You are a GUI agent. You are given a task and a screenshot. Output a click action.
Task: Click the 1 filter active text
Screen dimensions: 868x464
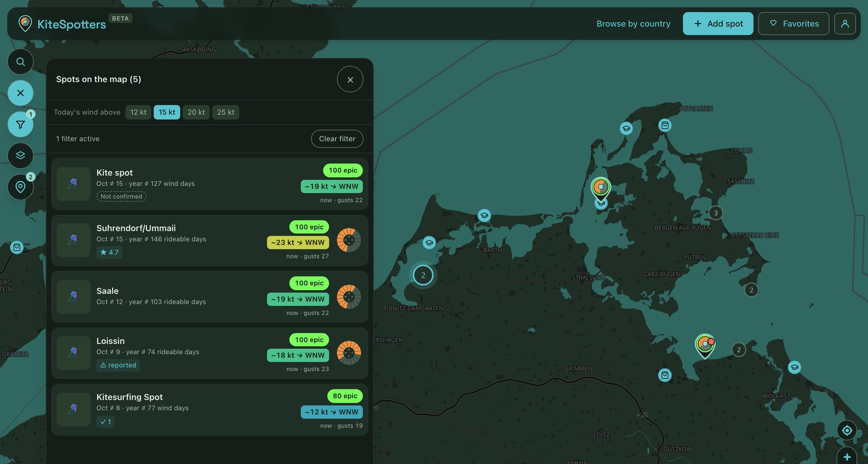click(x=78, y=139)
